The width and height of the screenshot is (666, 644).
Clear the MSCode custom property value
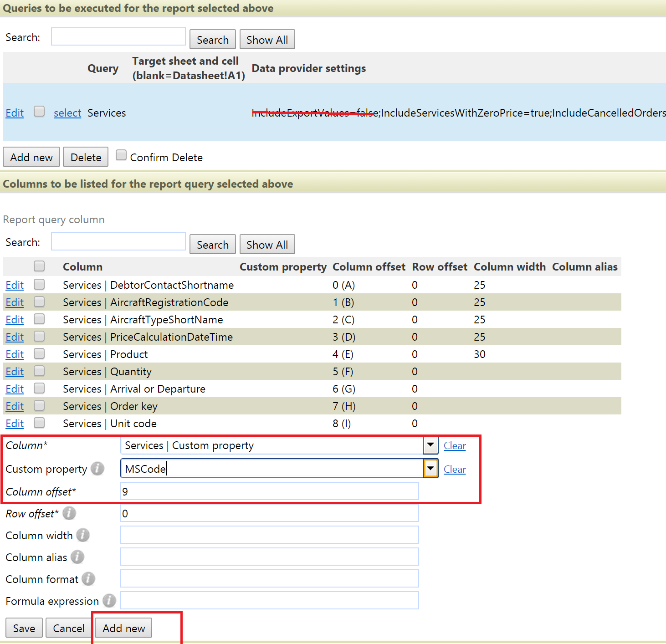454,469
